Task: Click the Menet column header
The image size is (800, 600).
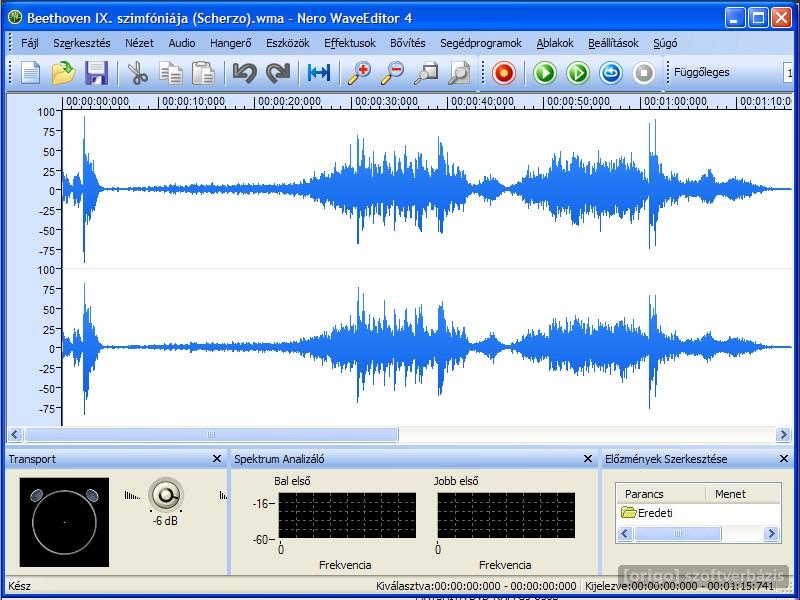Action: coord(730,494)
